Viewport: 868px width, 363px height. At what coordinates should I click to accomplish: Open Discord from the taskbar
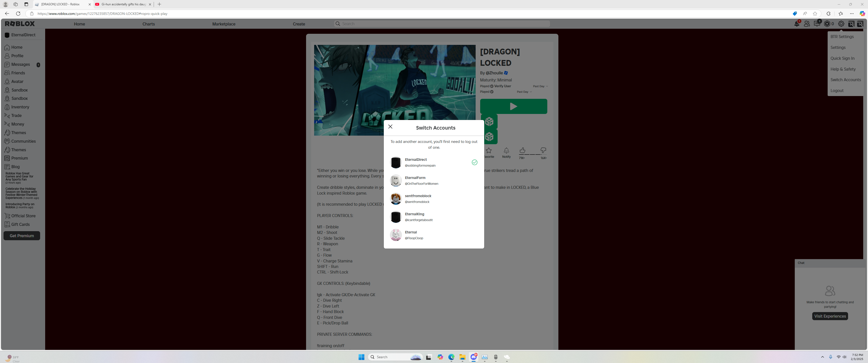[x=473, y=357]
